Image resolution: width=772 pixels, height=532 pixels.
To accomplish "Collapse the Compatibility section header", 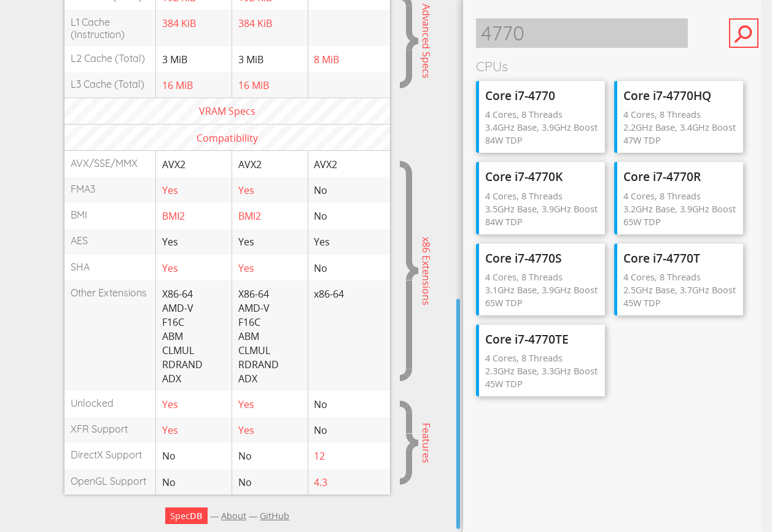I will (227, 138).
